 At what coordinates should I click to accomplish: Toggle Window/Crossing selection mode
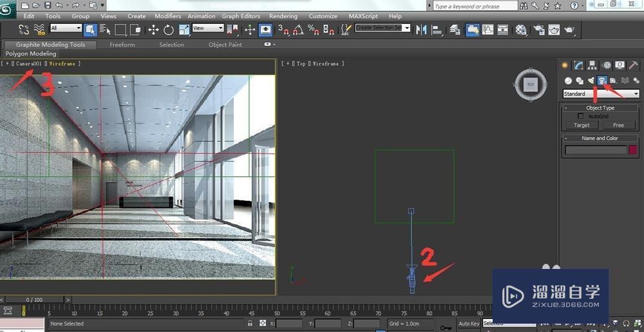tap(135, 30)
